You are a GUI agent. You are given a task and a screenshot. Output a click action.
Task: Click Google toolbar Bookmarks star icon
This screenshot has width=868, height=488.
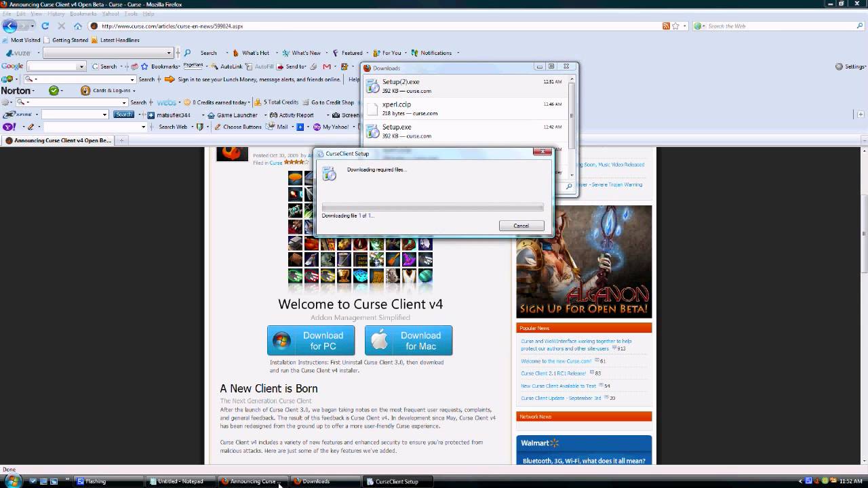[x=144, y=66]
